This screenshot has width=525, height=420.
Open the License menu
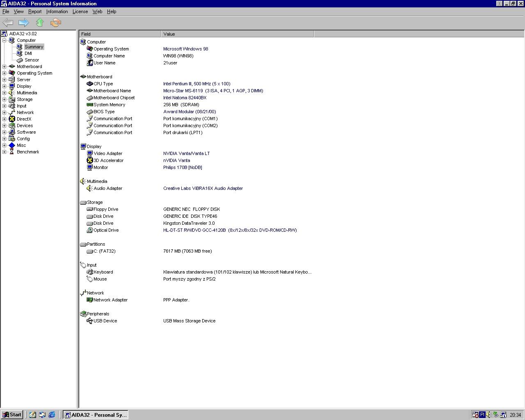click(x=80, y=11)
